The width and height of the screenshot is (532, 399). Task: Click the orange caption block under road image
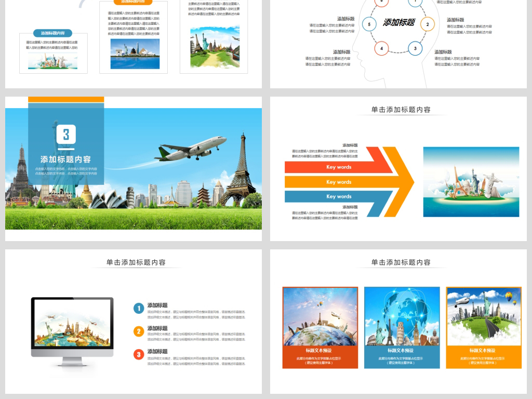tap(483, 356)
